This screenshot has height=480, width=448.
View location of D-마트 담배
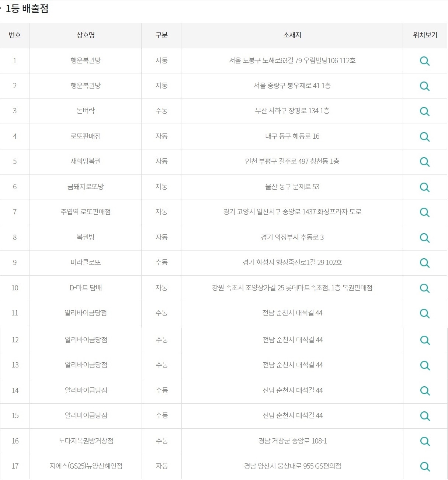point(425,288)
